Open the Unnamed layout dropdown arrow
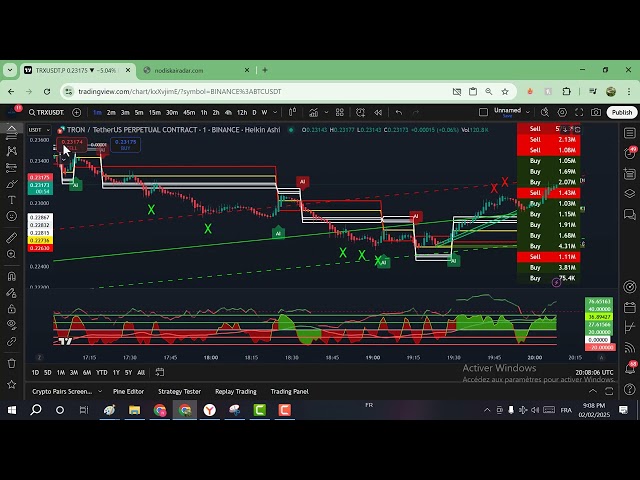The width and height of the screenshot is (640, 480). tap(527, 112)
